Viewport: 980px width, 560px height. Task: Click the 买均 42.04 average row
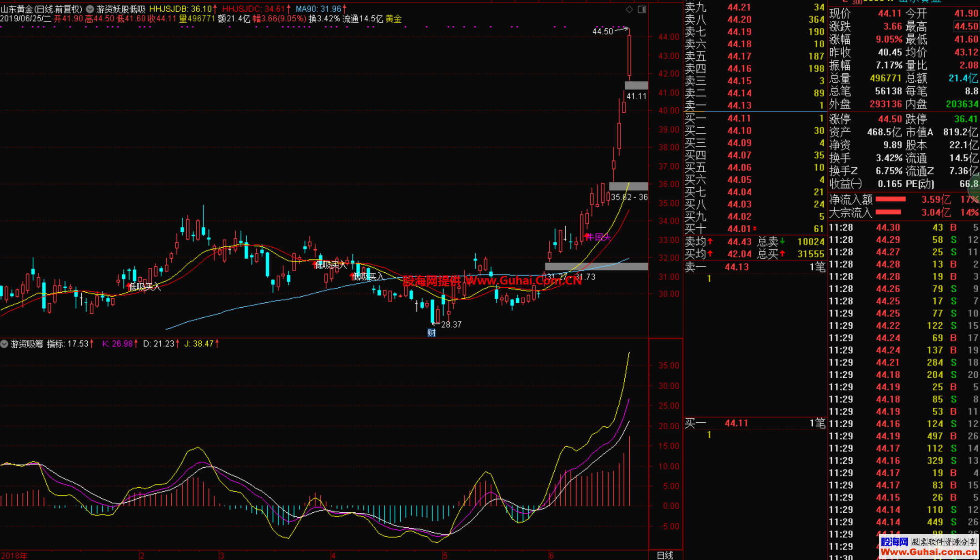click(718, 254)
